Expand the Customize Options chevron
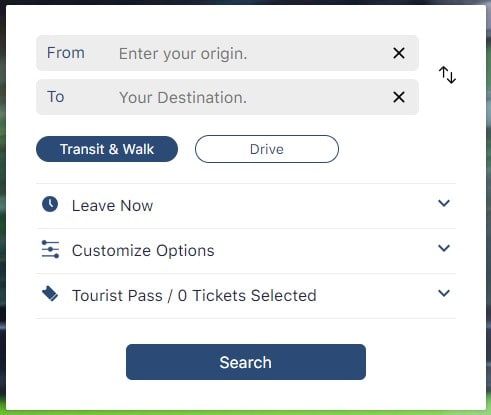 444,248
